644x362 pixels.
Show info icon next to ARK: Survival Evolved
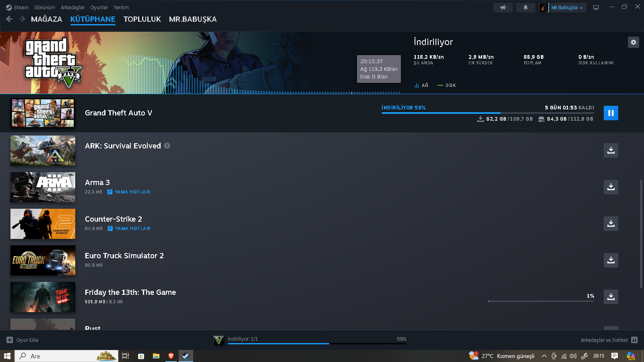[x=167, y=146]
